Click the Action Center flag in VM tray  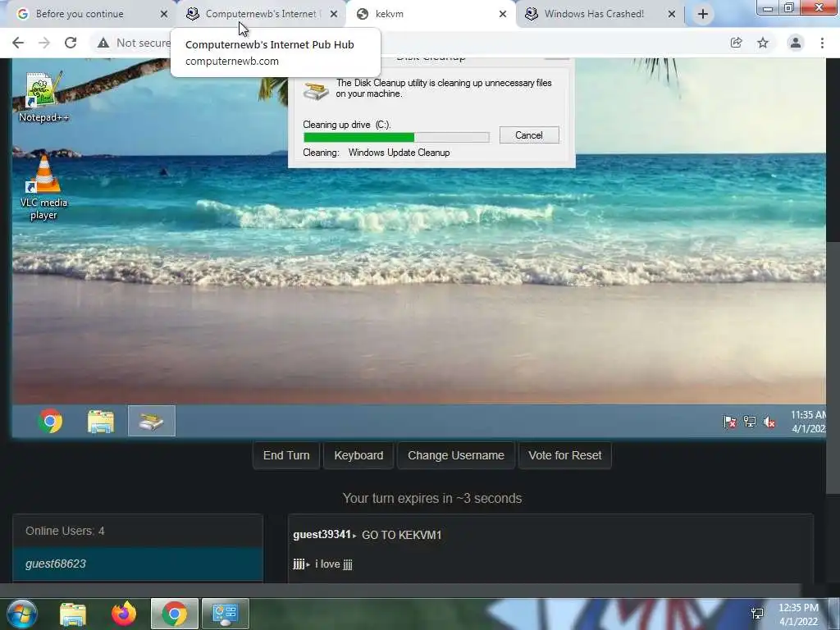729,422
